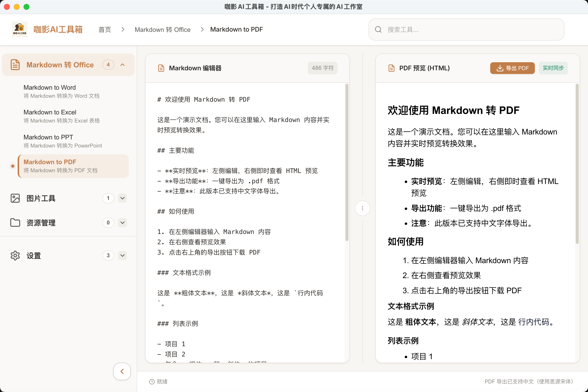Select the Markdown to Word tool
This screenshot has width=588, height=392.
49,87
